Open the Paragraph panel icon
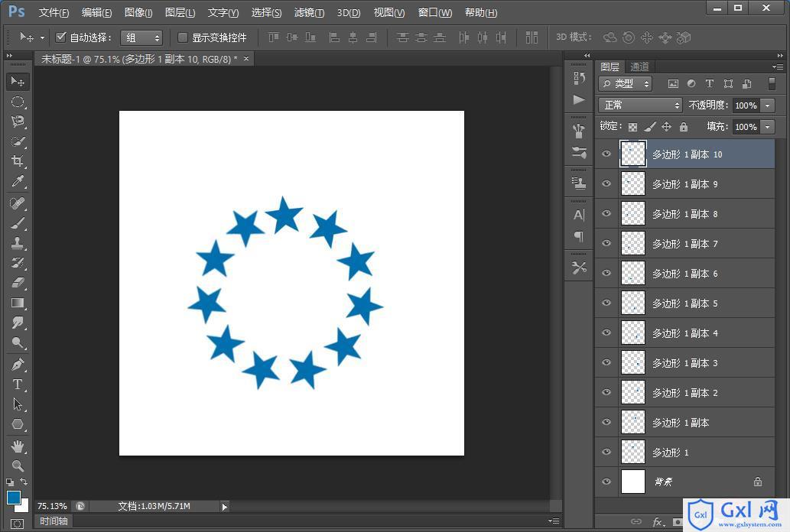The height and width of the screenshot is (532, 790). coord(579,236)
